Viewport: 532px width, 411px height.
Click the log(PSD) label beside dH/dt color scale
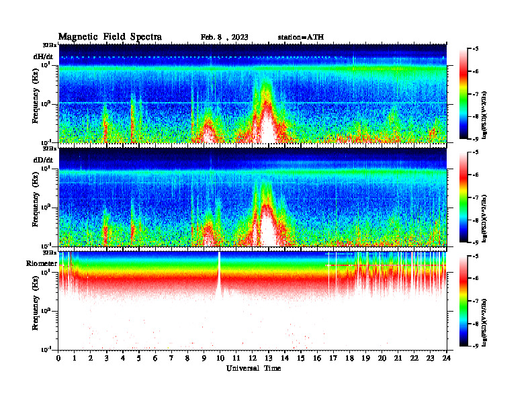(x=484, y=115)
